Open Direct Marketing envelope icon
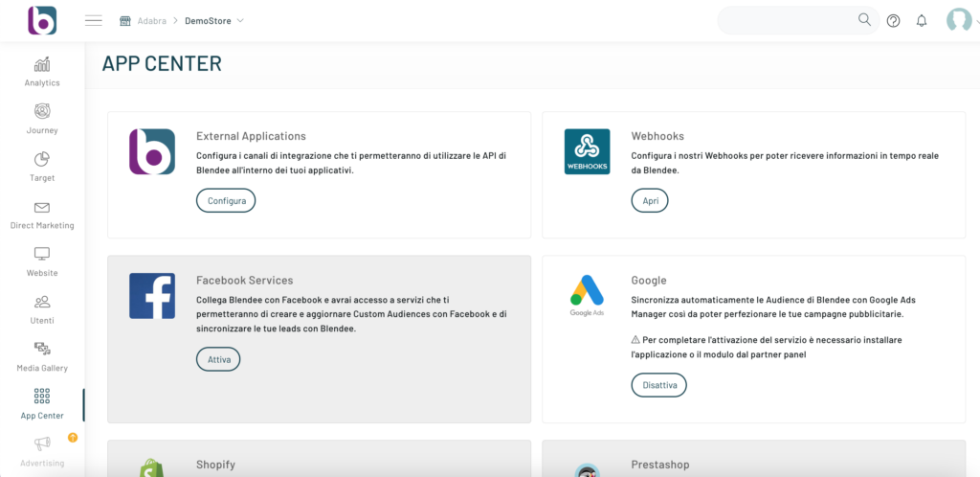The width and height of the screenshot is (980, 477). click(42, 215)
